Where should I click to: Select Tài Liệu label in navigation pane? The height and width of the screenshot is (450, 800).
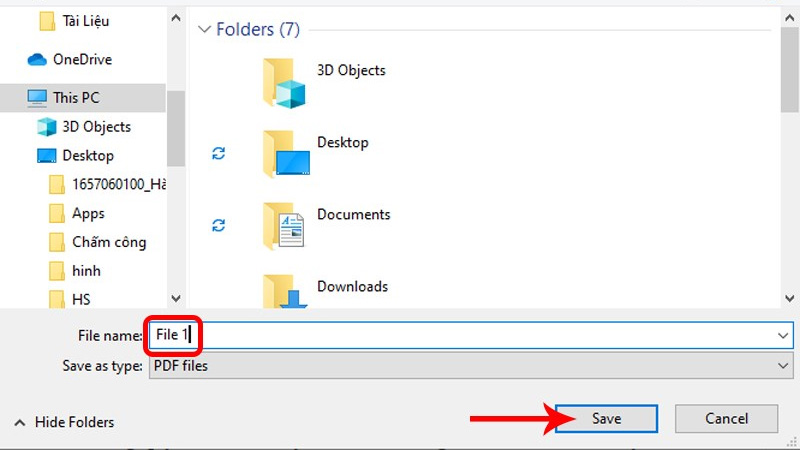pos(86,21)
